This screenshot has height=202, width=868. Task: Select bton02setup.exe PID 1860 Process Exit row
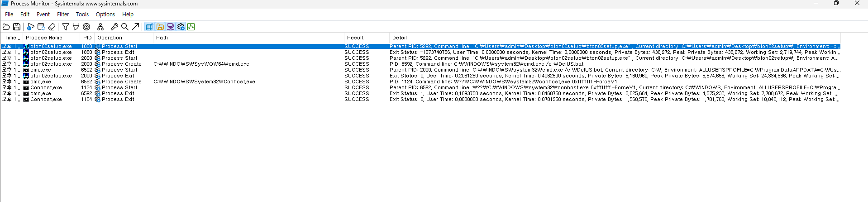420,52
